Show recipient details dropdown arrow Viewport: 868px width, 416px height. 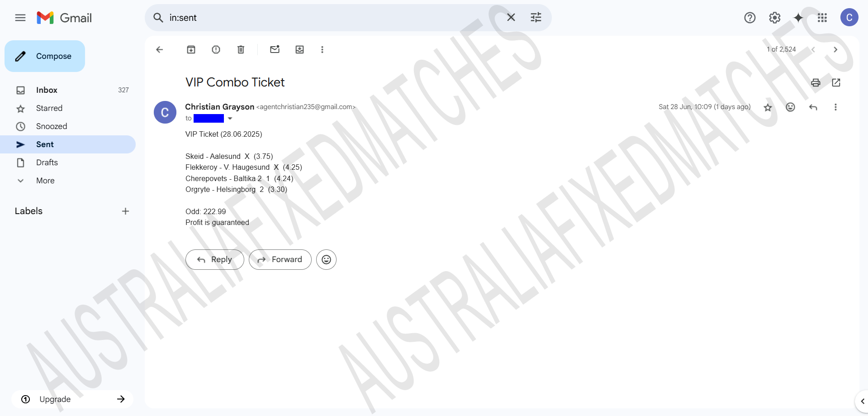coord(230,119)
